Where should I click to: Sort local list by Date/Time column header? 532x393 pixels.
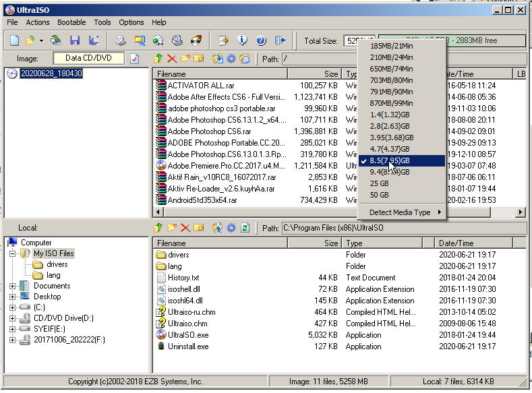[x=473, y=243]
